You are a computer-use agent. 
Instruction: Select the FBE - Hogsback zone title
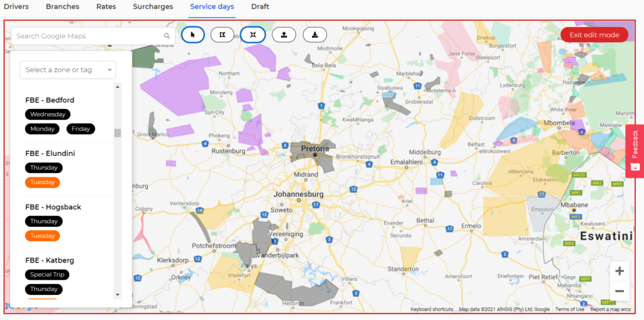click(53, 207)
